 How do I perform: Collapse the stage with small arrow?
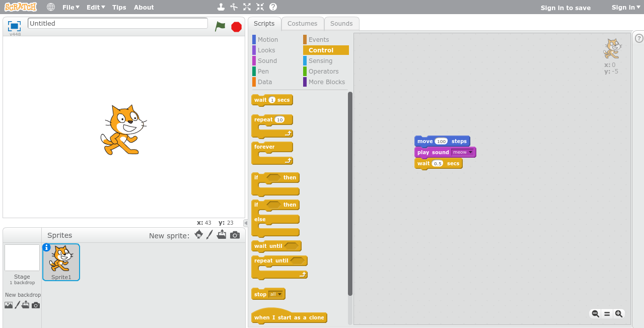[x=246, y=223]
